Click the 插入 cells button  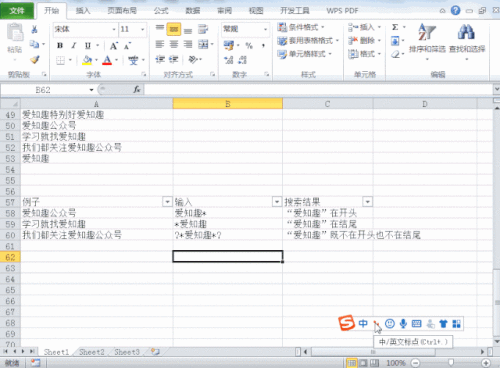(x=364, y=27)
